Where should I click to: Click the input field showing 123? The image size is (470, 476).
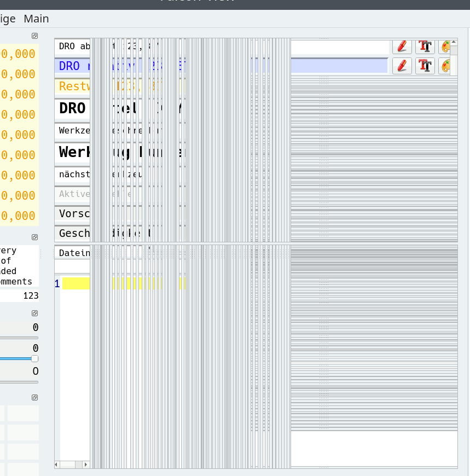click(x=19, y=295)
